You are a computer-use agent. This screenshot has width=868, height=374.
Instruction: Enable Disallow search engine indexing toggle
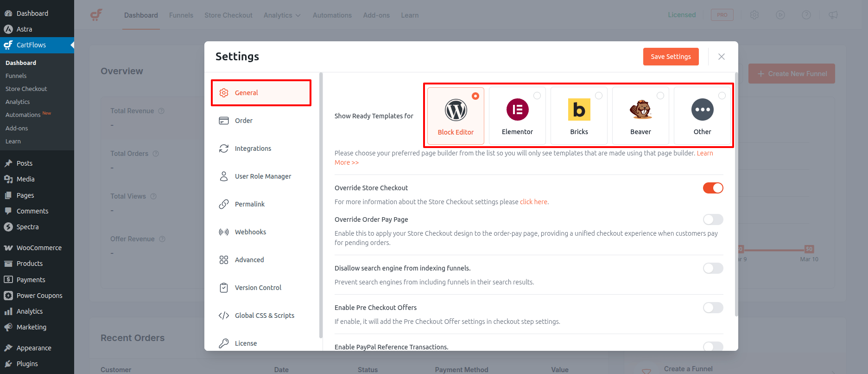click(713, 268)
